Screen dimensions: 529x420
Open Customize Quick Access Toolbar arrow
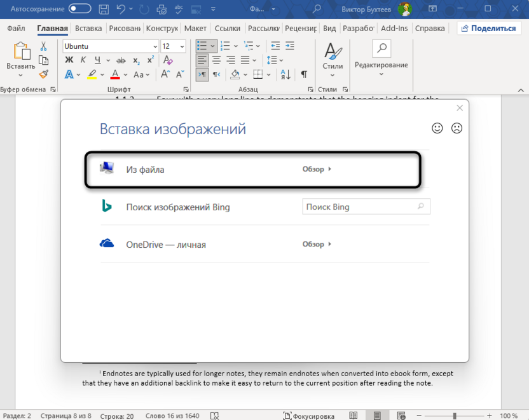[213, 9]
